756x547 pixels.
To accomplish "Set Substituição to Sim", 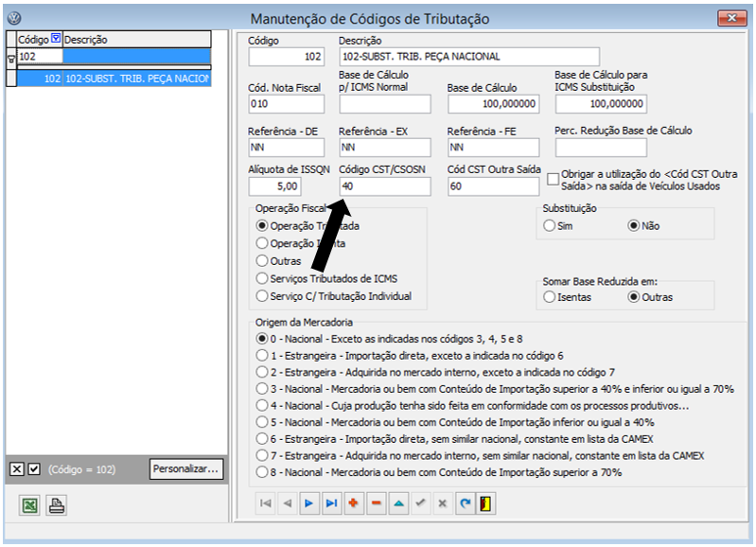I will [x=549, y=226].
